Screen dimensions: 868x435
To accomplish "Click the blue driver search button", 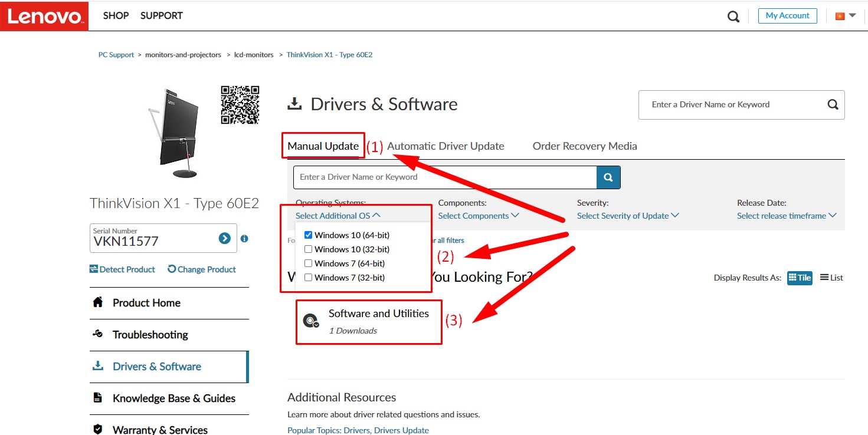I will point(608,177).
